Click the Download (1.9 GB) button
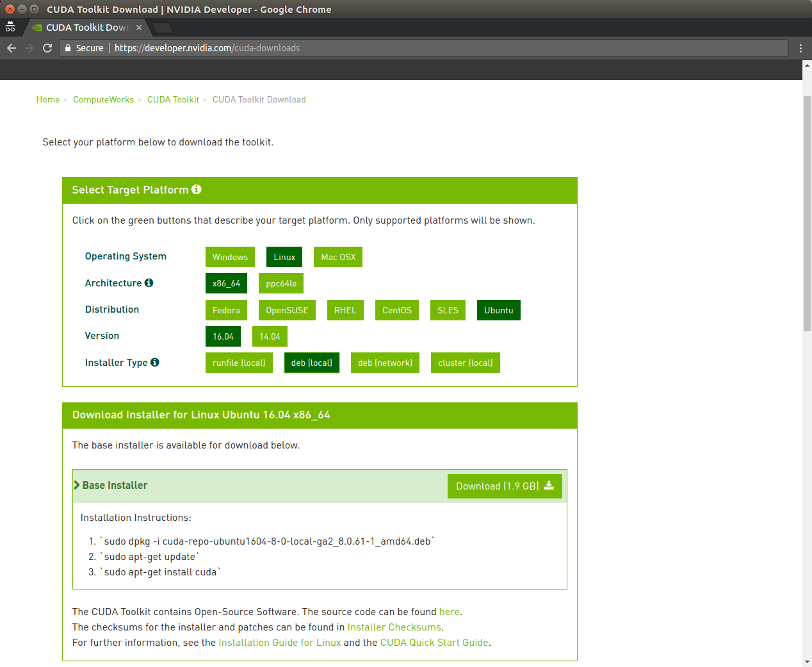812x667 pixels. pos(505,486)
